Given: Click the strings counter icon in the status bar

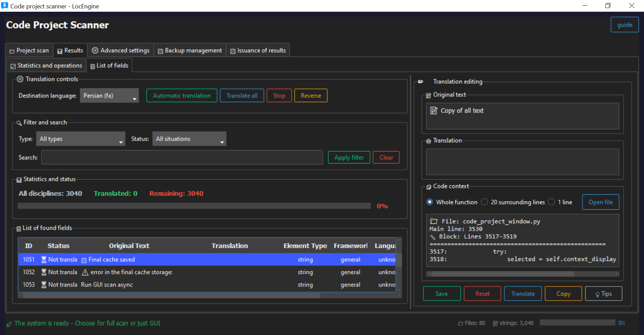Looking at the screenshot, I should point(495,323).
